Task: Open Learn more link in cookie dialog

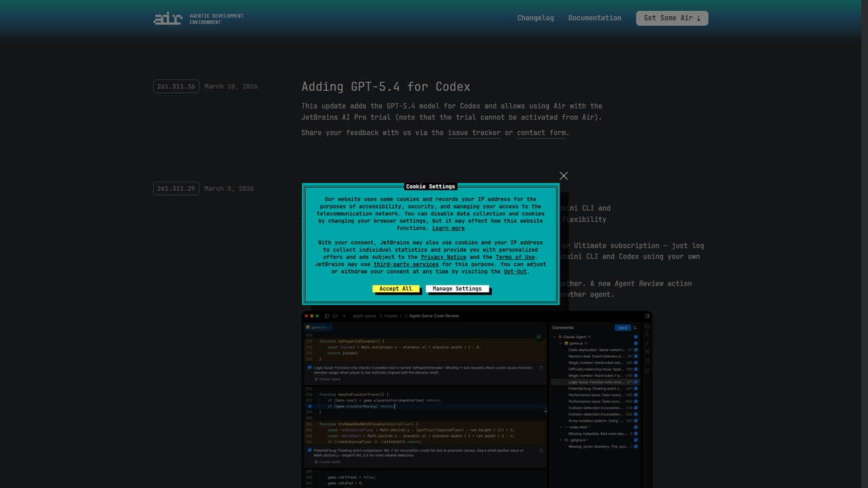Action: (448, 228)
